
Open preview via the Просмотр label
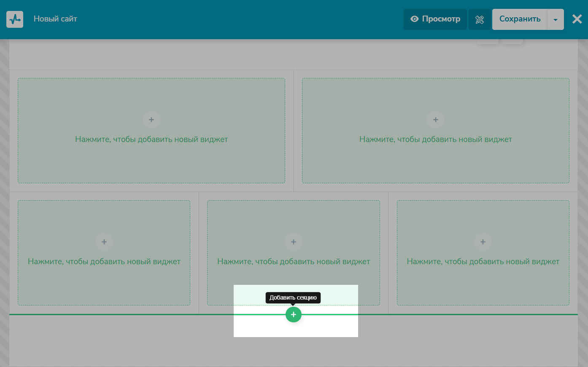click(x=441, y=19)
